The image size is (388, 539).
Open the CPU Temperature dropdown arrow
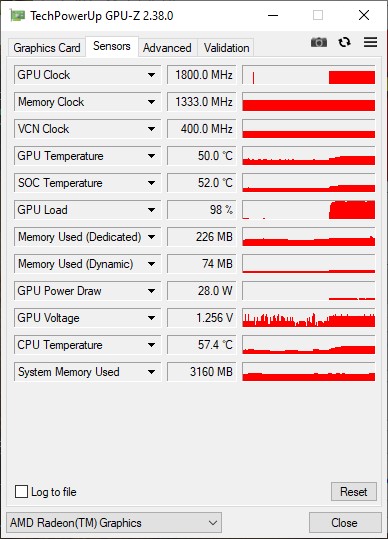(151, 345)
